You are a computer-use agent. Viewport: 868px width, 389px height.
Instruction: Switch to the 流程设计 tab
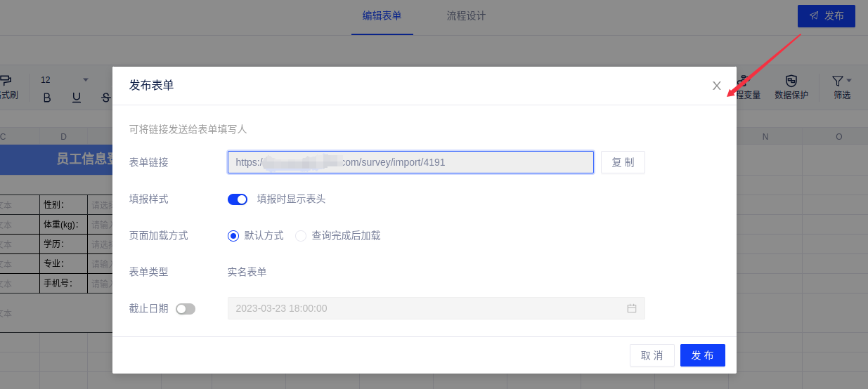click(466, 16)
